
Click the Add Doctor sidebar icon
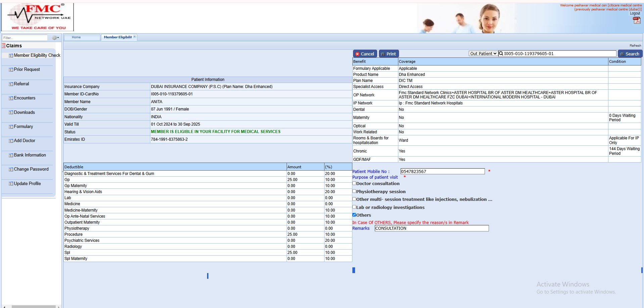coord(11,141)
